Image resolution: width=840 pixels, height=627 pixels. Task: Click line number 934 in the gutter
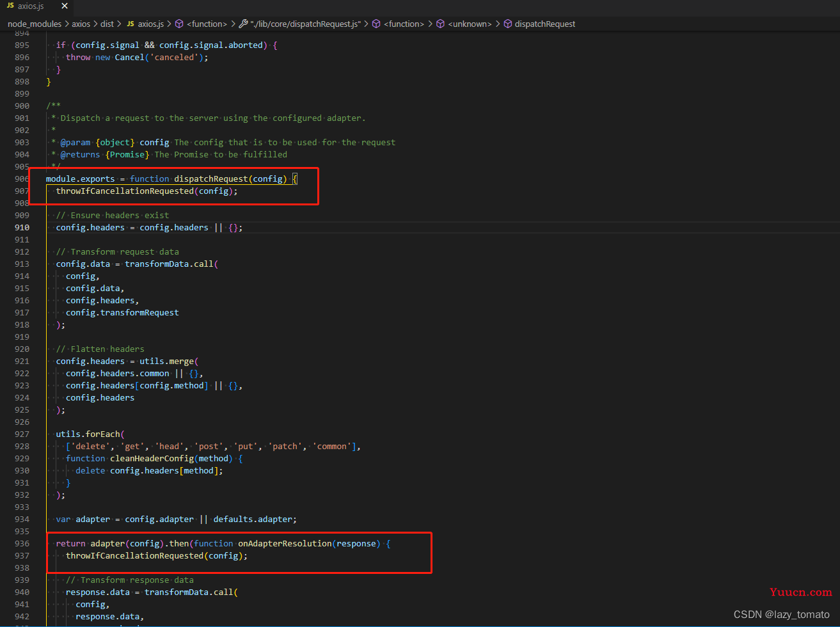[22, 519]
